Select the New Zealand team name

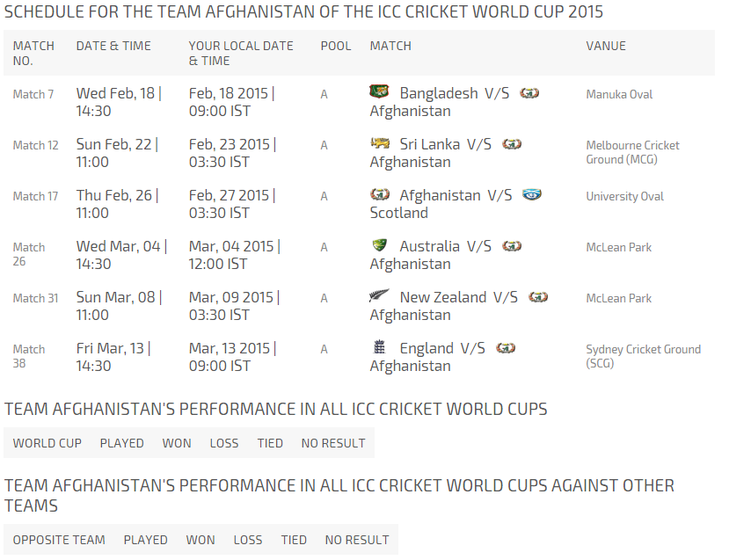[442, 297]
